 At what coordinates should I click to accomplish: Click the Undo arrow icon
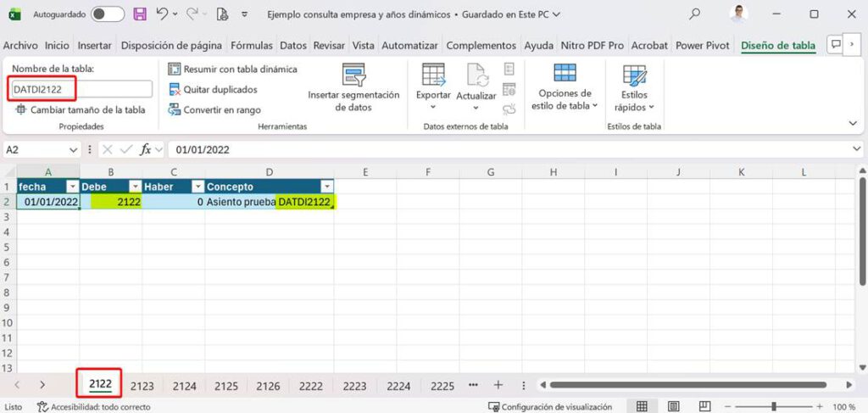pos(161,14)
